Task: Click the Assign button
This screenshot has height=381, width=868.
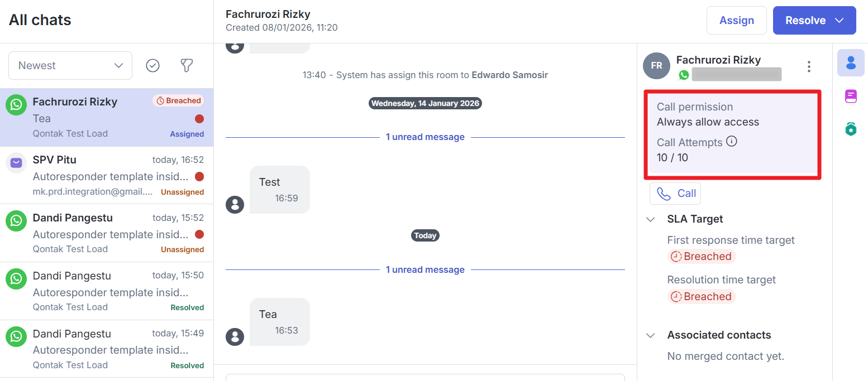Action: (736, 21)
